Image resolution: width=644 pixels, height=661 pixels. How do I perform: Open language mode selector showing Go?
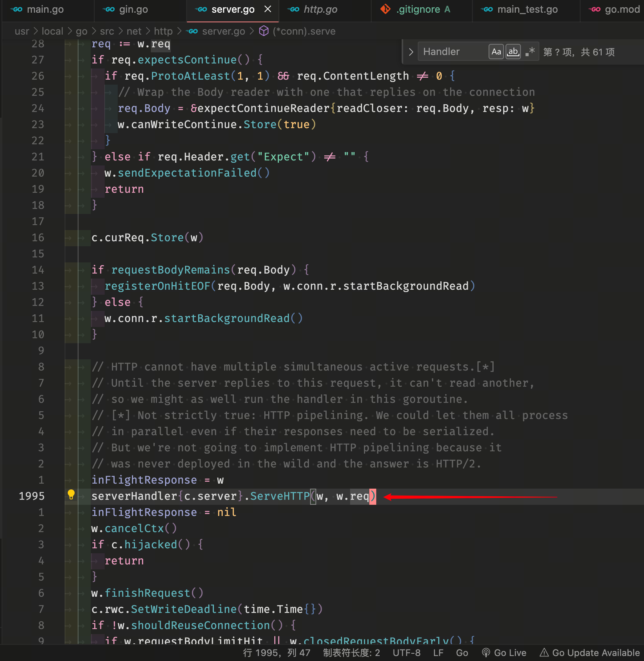point(462,653)
